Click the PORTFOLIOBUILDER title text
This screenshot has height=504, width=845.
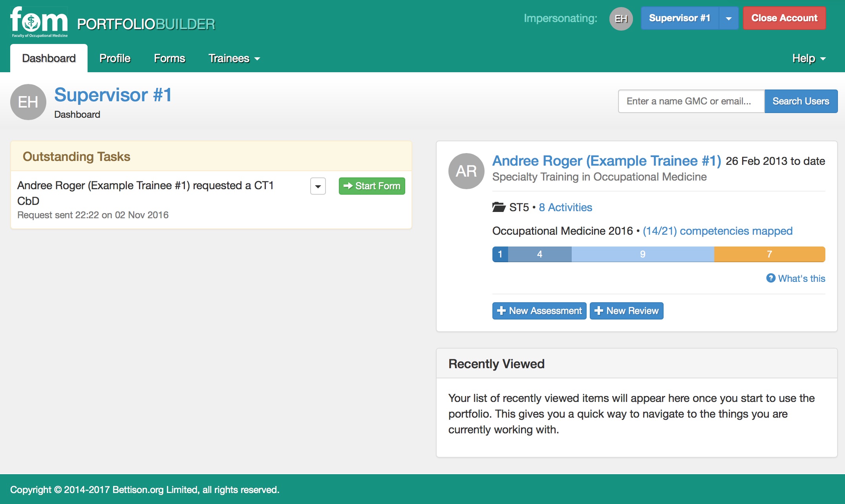click(146, 24)
